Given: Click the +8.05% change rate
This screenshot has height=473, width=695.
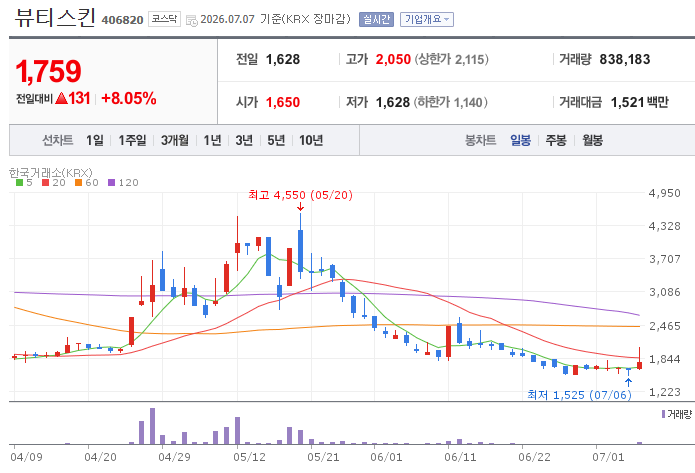Looking at the screenshot, I should point(129,98).
